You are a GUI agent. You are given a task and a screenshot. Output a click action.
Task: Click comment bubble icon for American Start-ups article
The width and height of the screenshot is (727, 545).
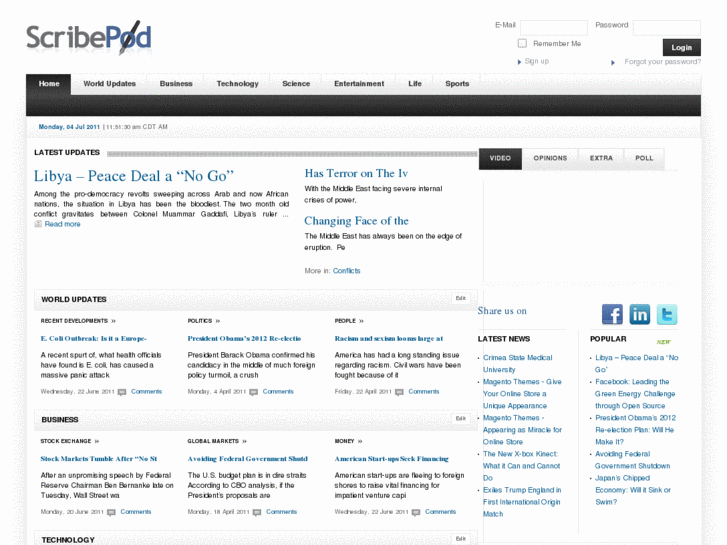(x=416, y=512)
